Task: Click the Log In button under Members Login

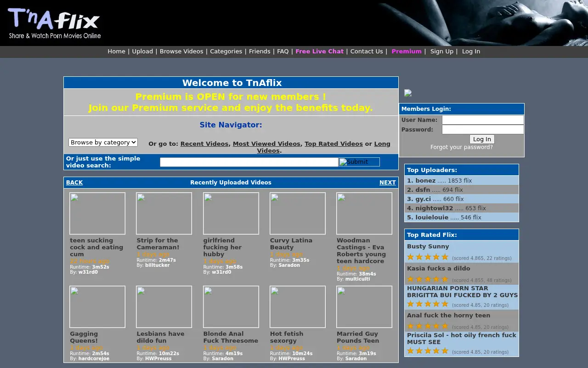Action: 482,139
